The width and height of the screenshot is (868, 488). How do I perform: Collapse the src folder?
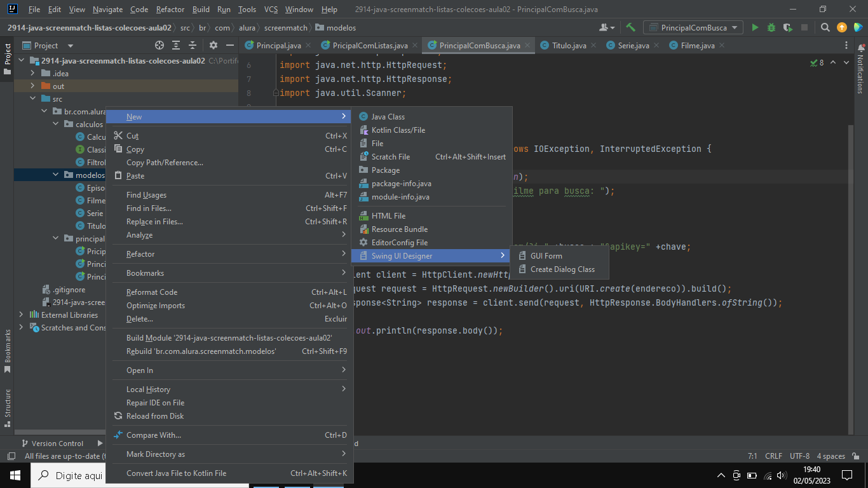pos(34,99)
